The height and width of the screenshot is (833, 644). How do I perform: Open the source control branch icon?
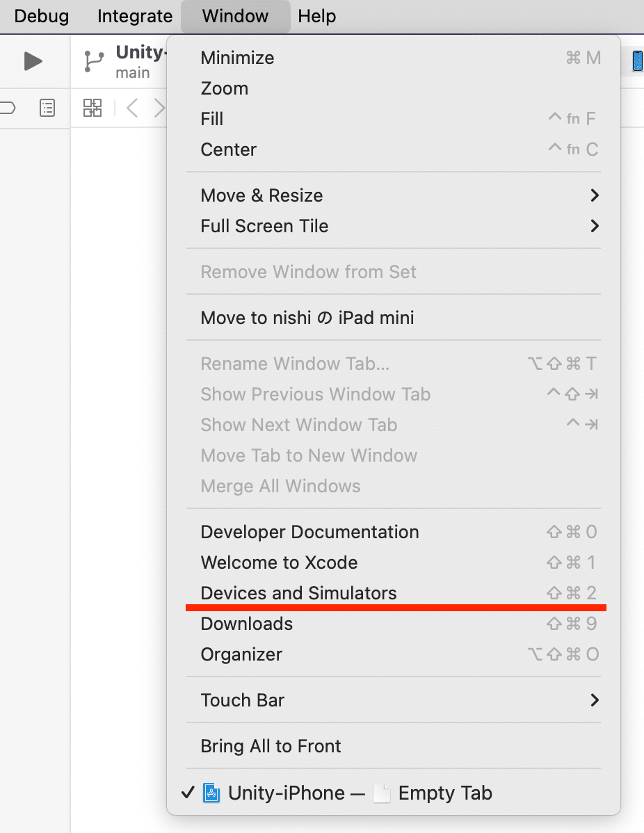click(93, 60)
